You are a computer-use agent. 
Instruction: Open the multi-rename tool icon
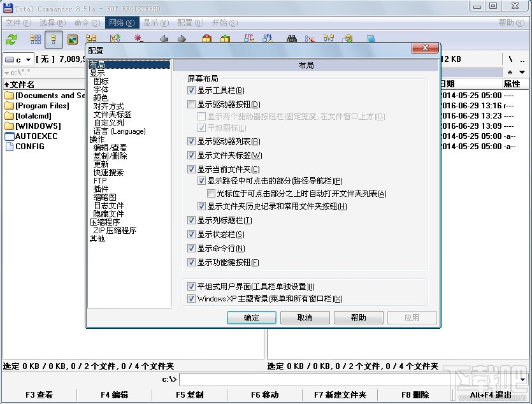click(310, 39)
